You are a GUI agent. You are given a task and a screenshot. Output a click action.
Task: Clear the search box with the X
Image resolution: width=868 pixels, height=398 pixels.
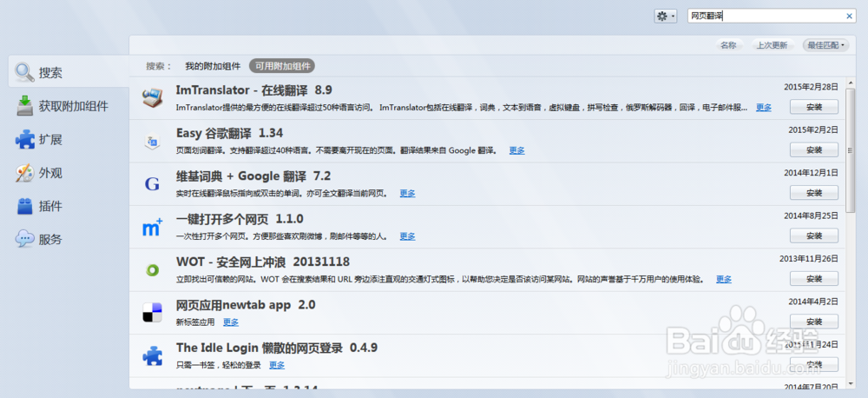(x=849, y=16)
